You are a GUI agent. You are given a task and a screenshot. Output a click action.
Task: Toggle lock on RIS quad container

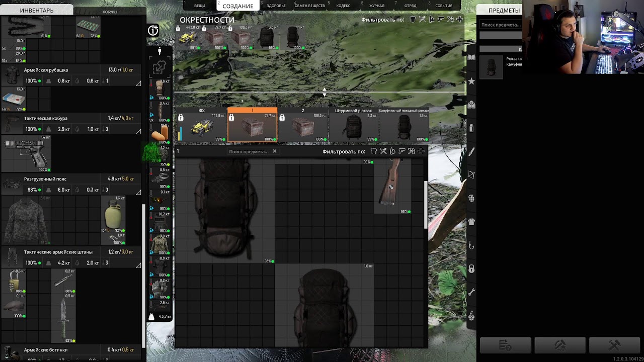[x=181, y=118]
